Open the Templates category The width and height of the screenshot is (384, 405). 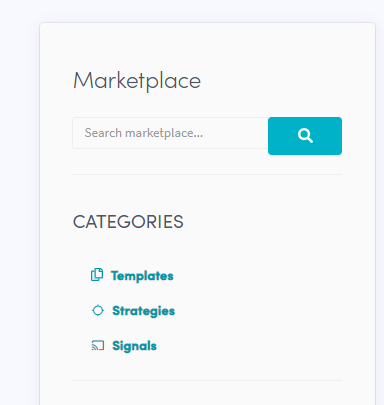tap(132, 275)
